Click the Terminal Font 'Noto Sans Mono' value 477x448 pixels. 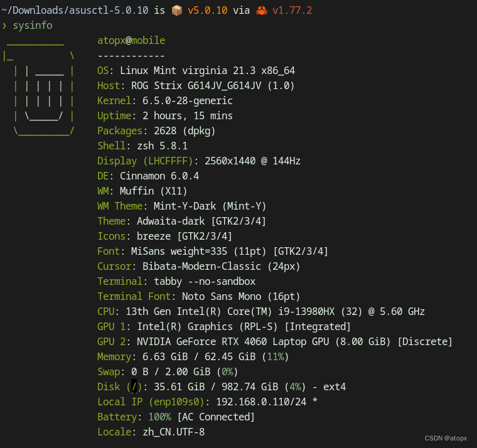[222, 297]
